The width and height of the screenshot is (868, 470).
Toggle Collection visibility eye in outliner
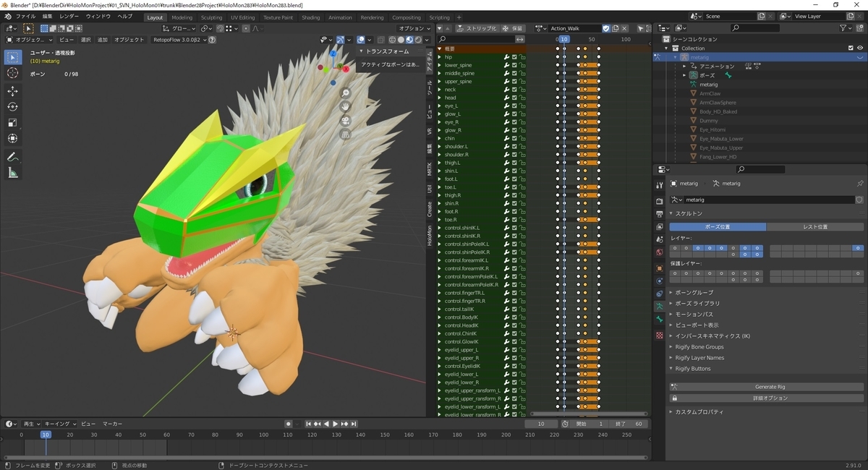tap(860, 48)
